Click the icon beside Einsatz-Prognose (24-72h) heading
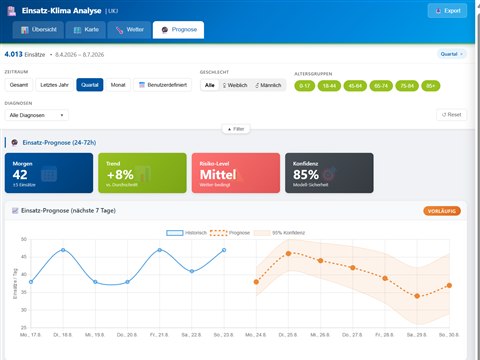480x360 pixels. coord(14,143)
